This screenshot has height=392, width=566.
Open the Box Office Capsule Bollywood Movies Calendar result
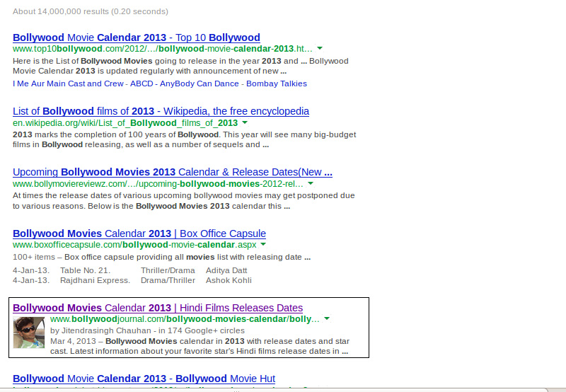[x=139, y=234]
